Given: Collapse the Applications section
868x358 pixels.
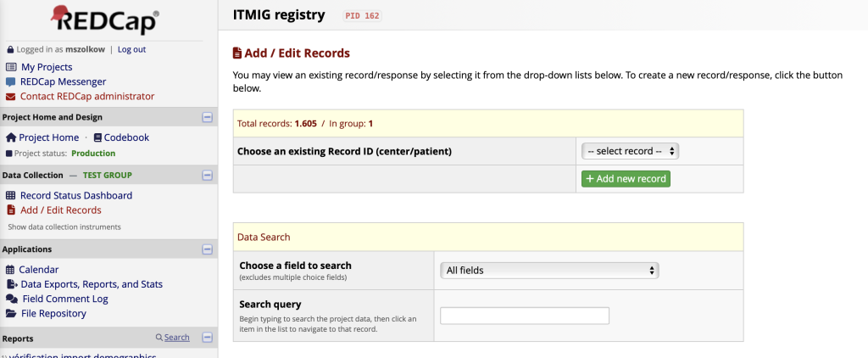Looking at the screenshot, I should coord(207,249).
